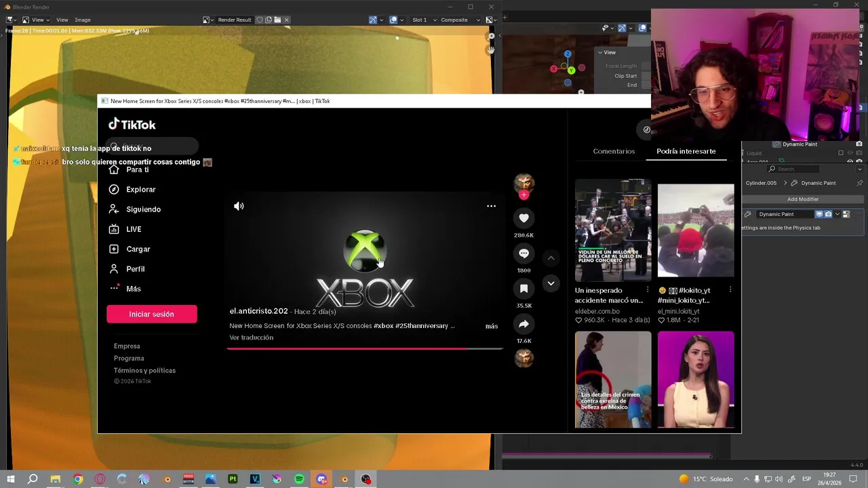The height and width of the screenshot is (488, 868).
Task: Expand the caption with más
Action: (x=492, y=326)
